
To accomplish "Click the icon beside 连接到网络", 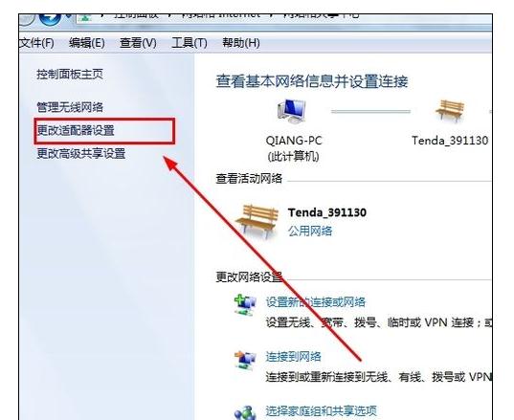I will pyautogui.click(x=245, y=360).
